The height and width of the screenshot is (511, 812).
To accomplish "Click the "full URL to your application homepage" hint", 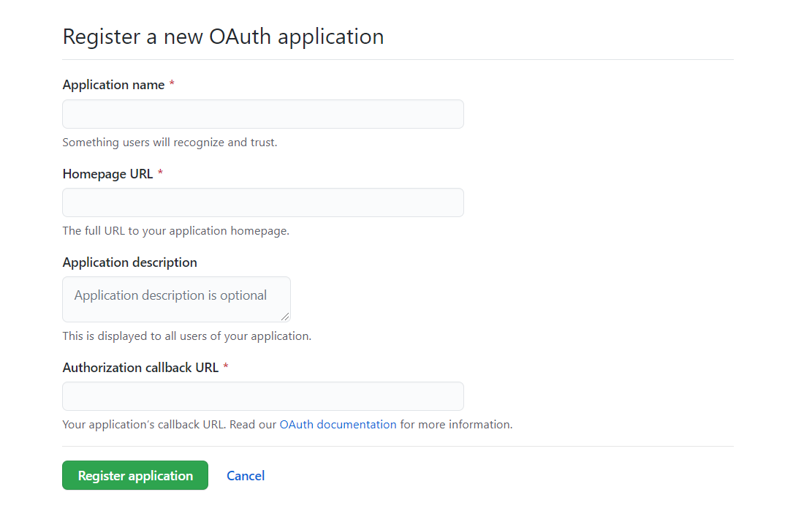I will click(x=176, y=231).
